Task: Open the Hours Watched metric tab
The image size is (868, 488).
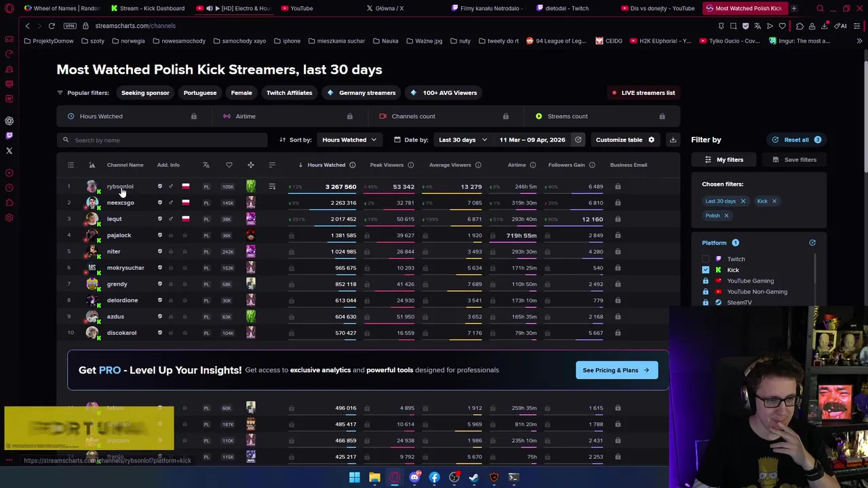Action: click(x=134, y=117)
